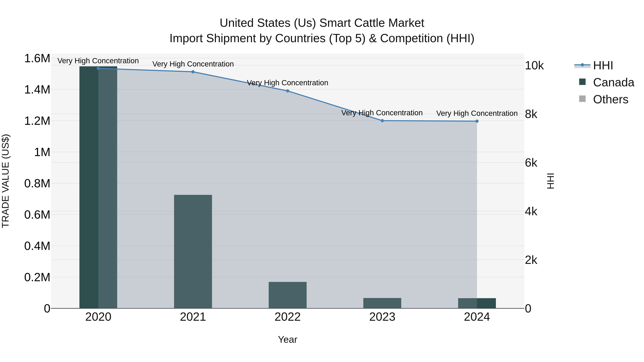The width and height of the screenshot is (644, 362).
Task: Click the 2021 trade value bar
Action: click(193, 252)
